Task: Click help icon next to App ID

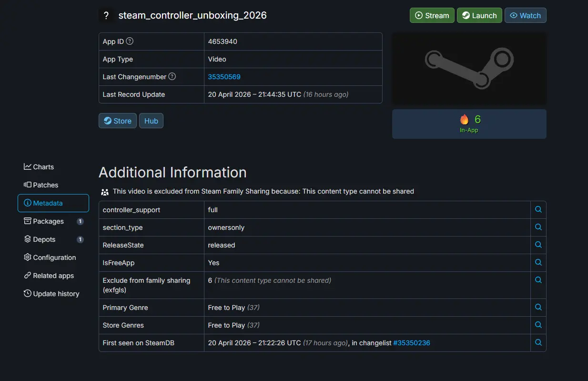Action: [130, 41]
